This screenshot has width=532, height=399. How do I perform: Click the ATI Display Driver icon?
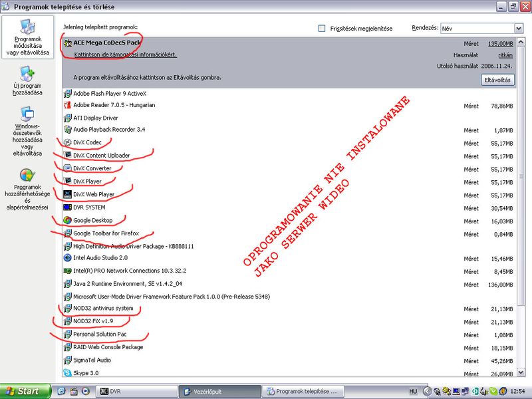[68, 118]
